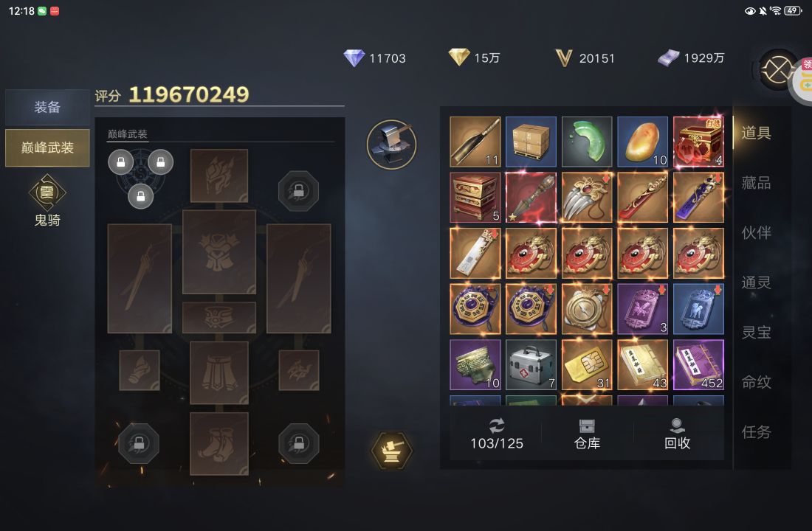The height and width of the screenshot is (531, 812).
Task: Open the 仓库 warehouse button
Action: (587, 434)
